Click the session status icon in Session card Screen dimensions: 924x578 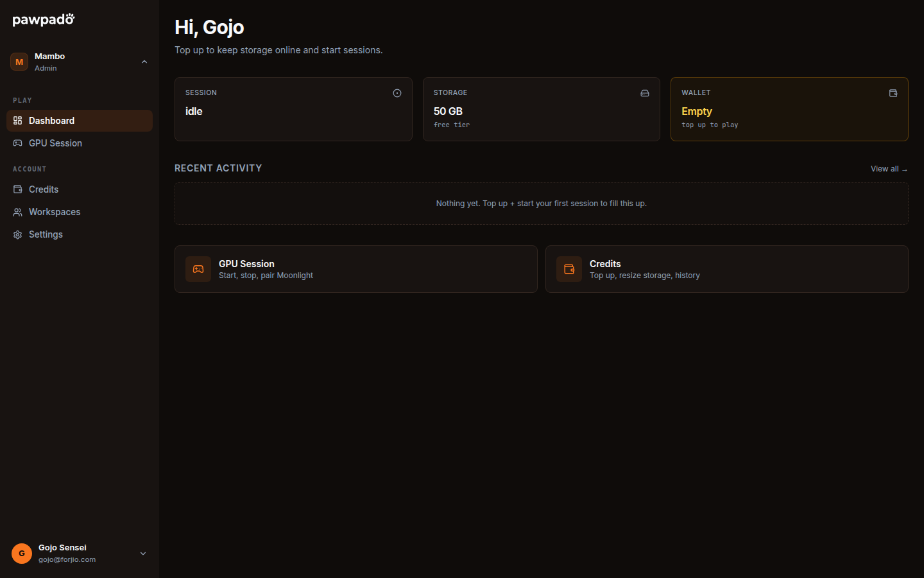coord(397,93)
